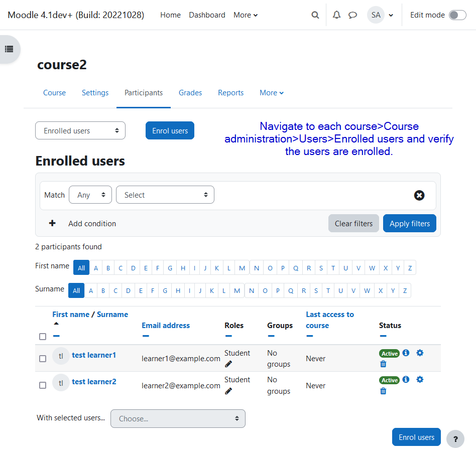Screen dimensions: 476x462
Task: Select All in First name filter
Action: [x=81, y=268]
